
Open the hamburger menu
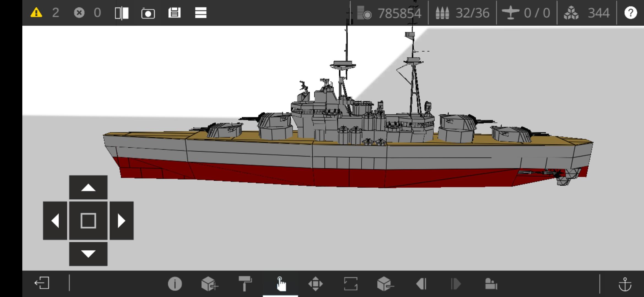[x=201, y=13]
